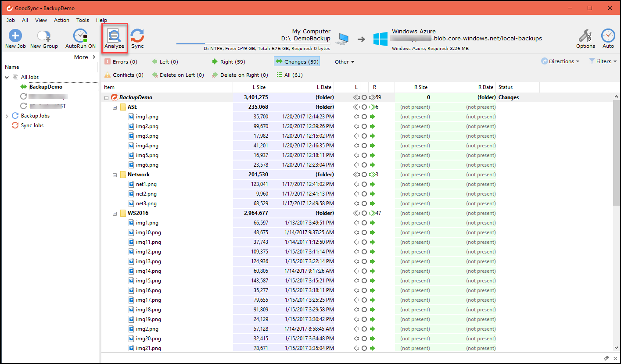The width and height of the screenshot is (621, 364).
Task: Set WS2016 folder direction to right
Action: [x=372, y=213]
